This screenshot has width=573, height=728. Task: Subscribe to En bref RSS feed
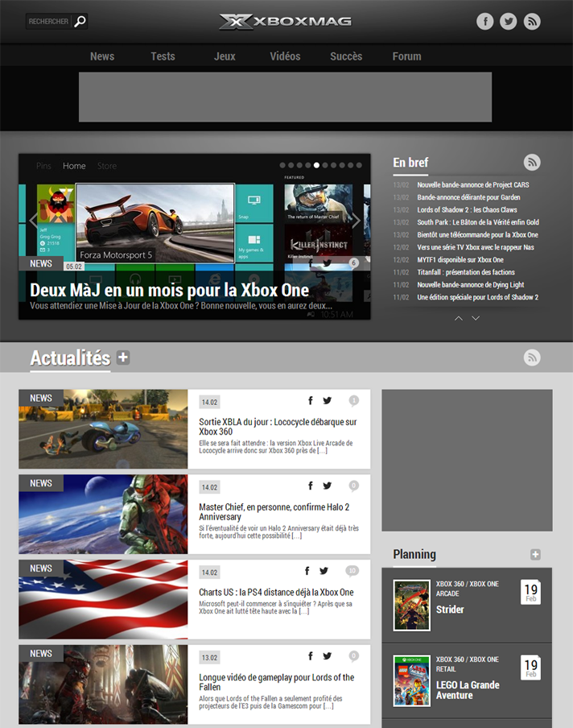click(532, 162)
